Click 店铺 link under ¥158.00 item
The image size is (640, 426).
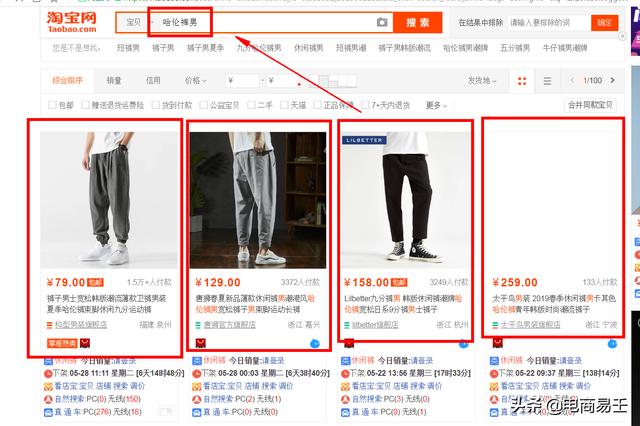[402, 386]
